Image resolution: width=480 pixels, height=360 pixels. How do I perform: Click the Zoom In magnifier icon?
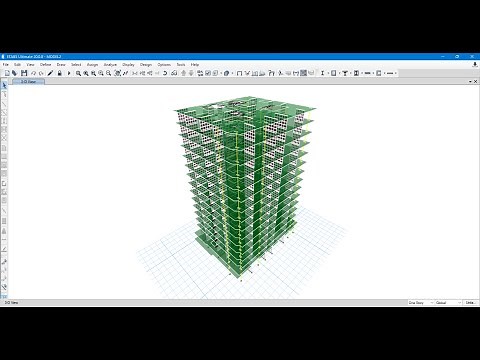(x=101, y=73)
